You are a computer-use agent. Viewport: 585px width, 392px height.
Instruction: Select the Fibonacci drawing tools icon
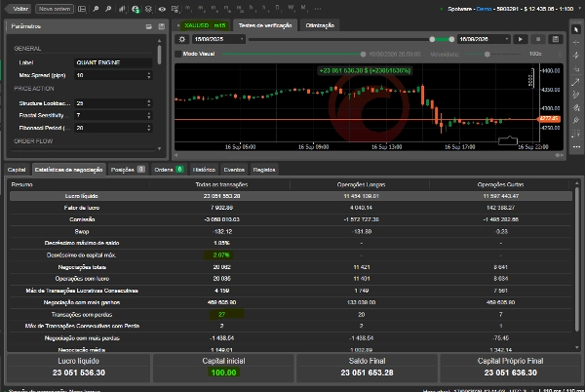point(576,108)
